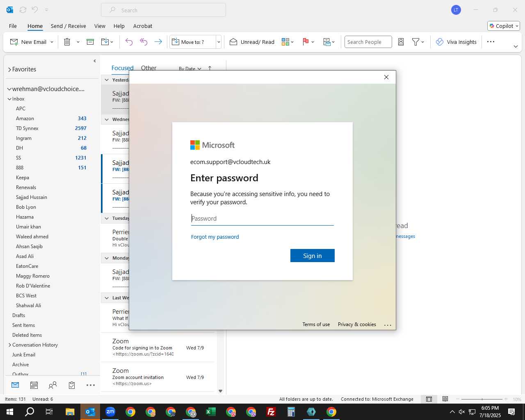Open the taskbar Calculator app

coord(291,412)
